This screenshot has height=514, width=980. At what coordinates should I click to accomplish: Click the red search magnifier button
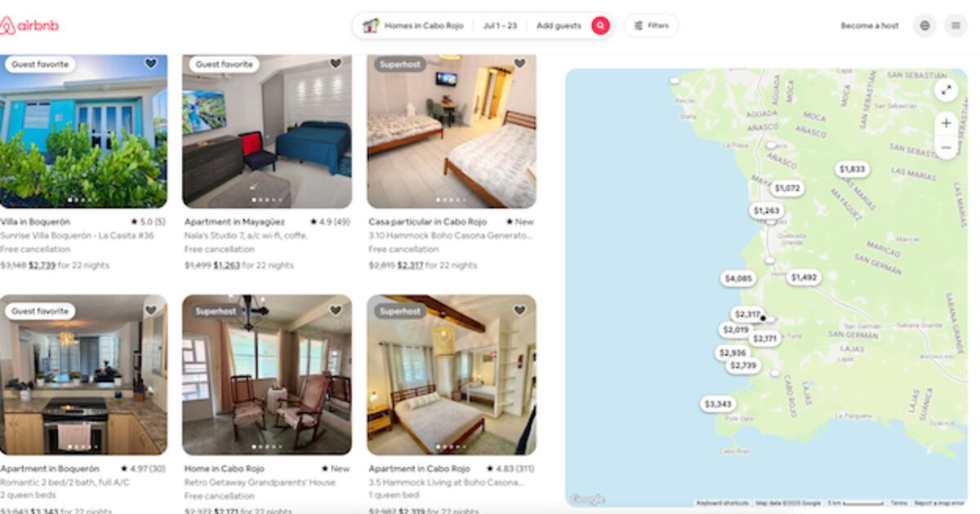(600, 25)
